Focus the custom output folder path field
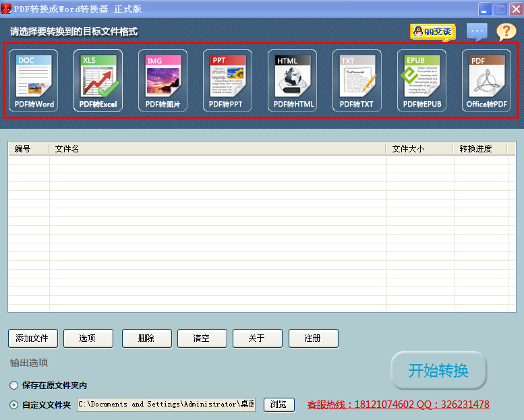This screenshot has width=524, height=420. (167, 404)
